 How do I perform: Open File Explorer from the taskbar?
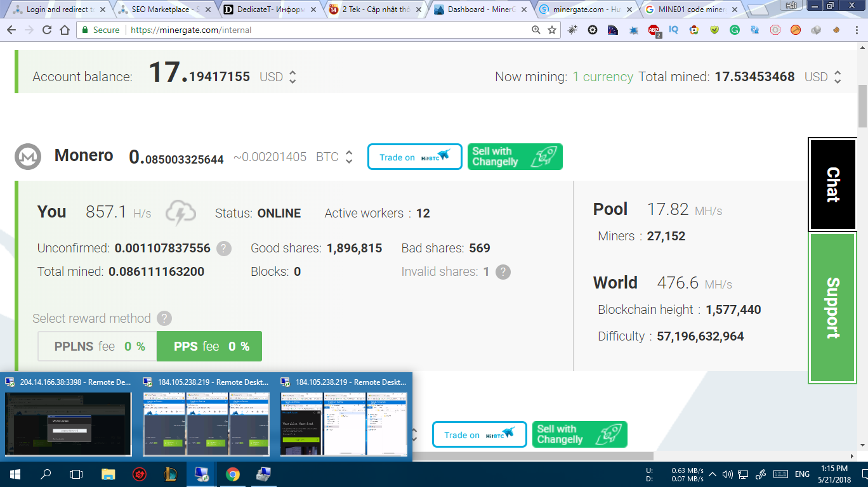(109, 474)
